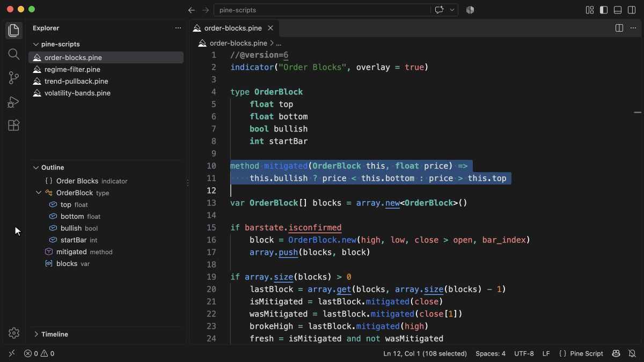
Task: Close the order-blocks.pine tab
Action: [x=270, y=28]
